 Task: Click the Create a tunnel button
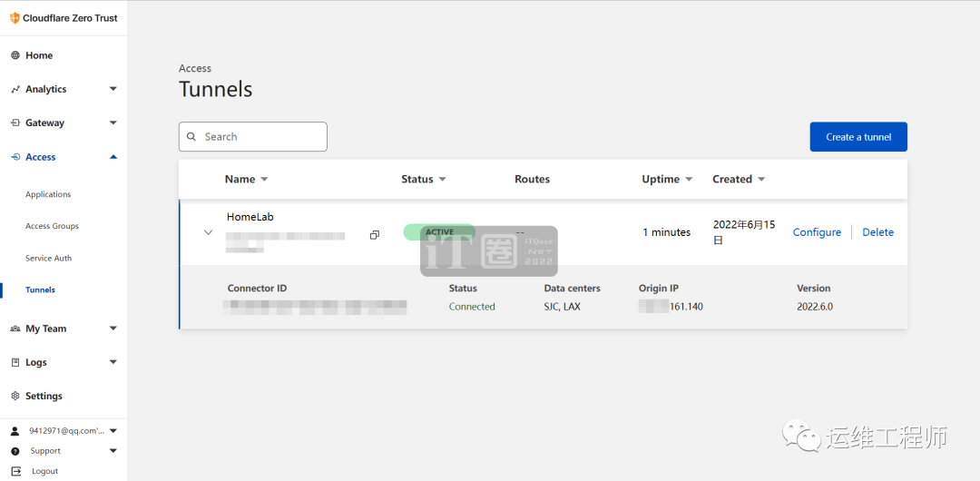[858, 137]
